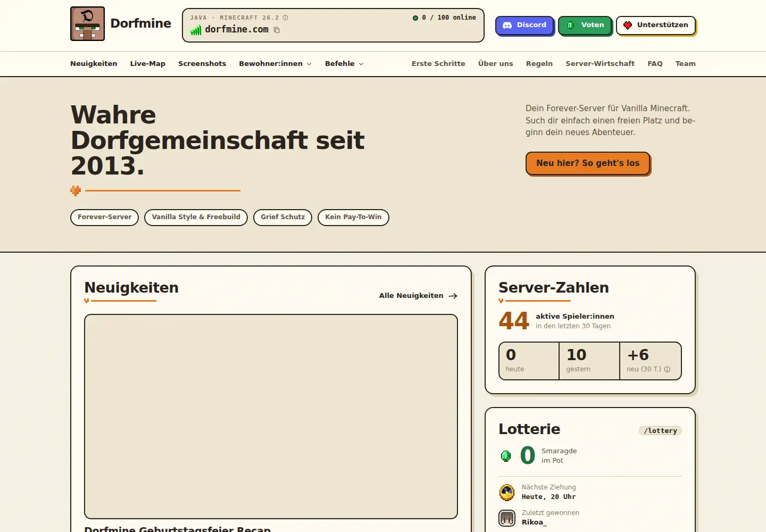Open the Regeln page

(x=539, y=64)
